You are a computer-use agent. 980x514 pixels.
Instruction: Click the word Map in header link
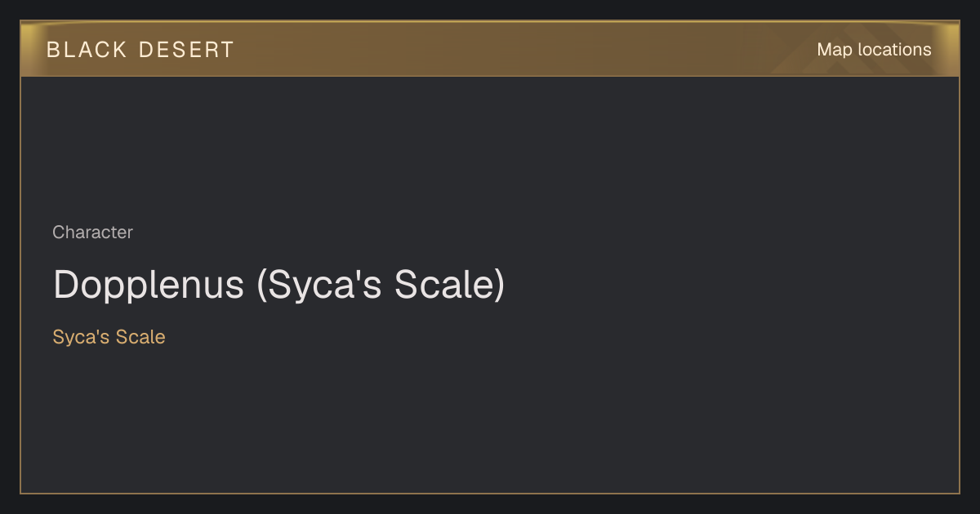(x=835, y=50)
